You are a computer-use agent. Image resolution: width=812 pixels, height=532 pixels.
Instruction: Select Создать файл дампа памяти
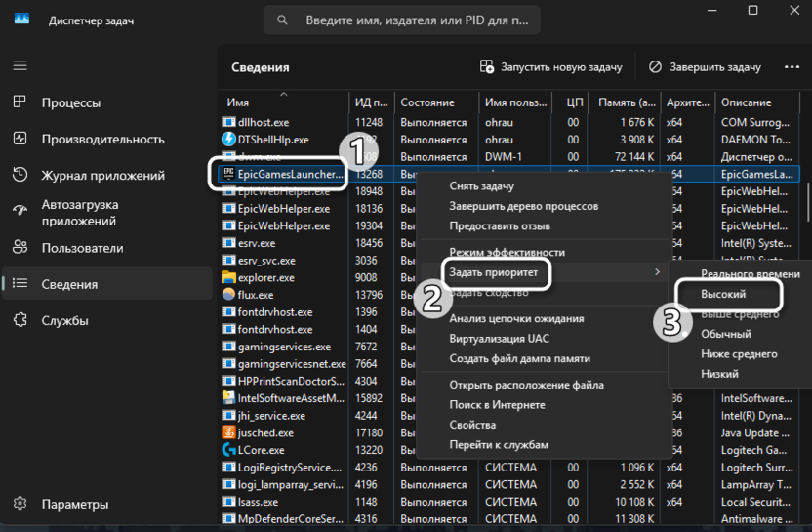point(544,358)
